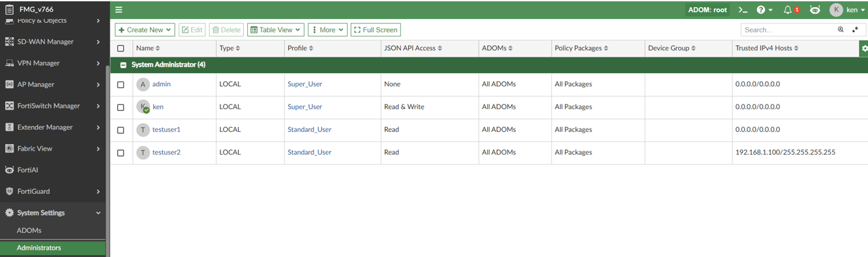Viewport: 868px width, 257px height.
Task: Open the Create New dropdown
Action: [145, 30]
